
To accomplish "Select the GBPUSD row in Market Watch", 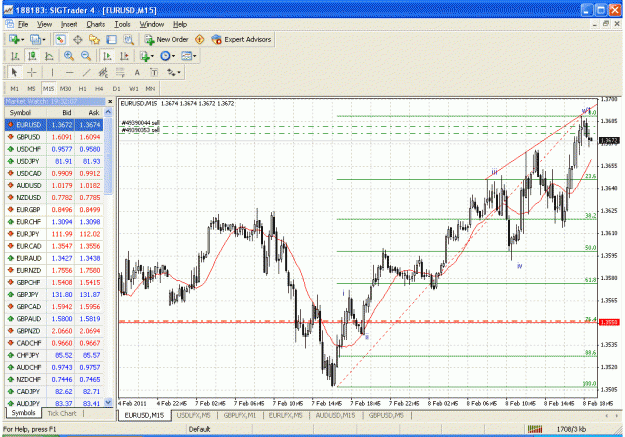I will 54,137.
